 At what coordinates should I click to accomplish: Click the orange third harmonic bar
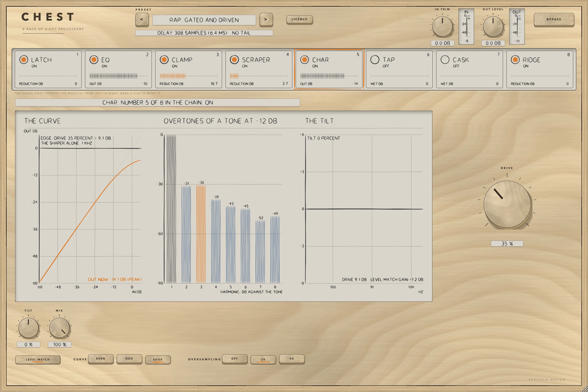201,234
